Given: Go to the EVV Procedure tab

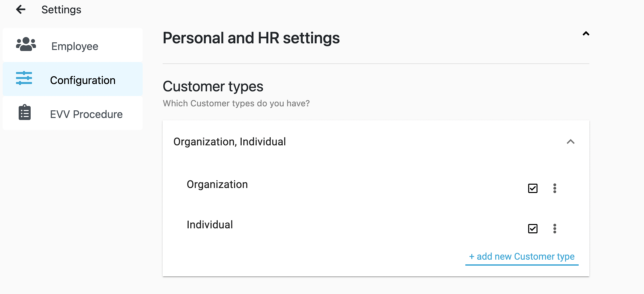Looking at the screenshot, I should [86, 114].
